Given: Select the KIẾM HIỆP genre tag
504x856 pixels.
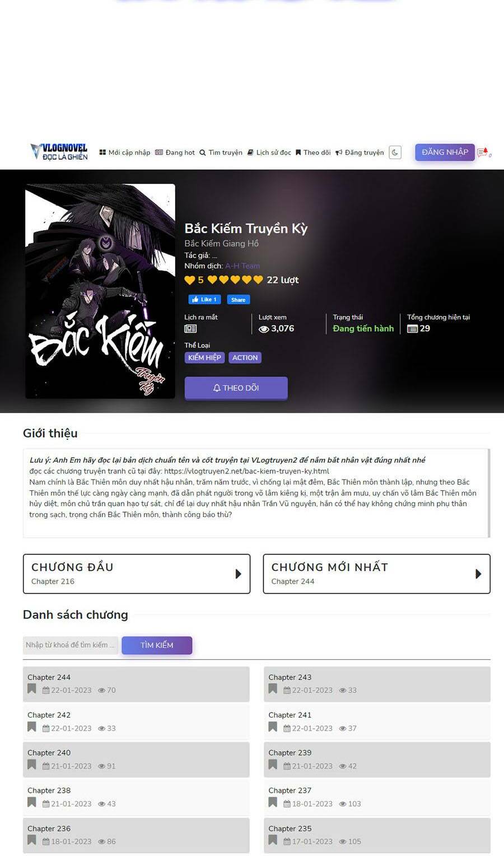Looking at the screenshot, I should (x=204, y=357).
